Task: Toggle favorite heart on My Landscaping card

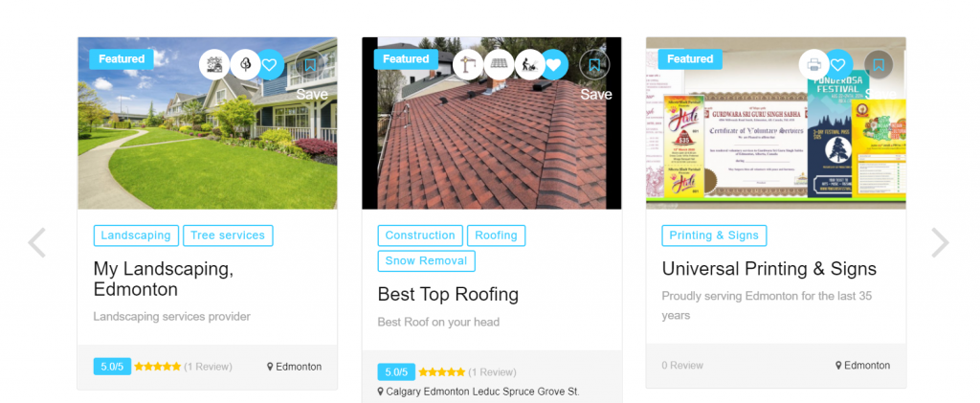Action: pos(271,65)
